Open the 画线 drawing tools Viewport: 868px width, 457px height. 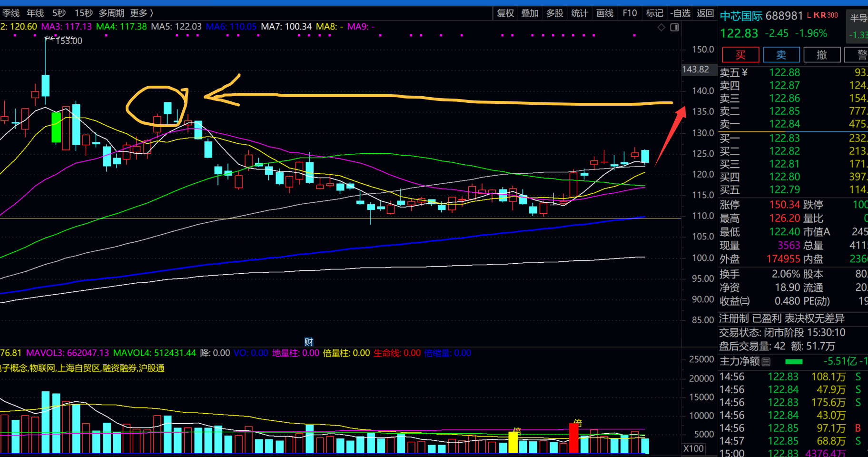(x=605, y=13)
